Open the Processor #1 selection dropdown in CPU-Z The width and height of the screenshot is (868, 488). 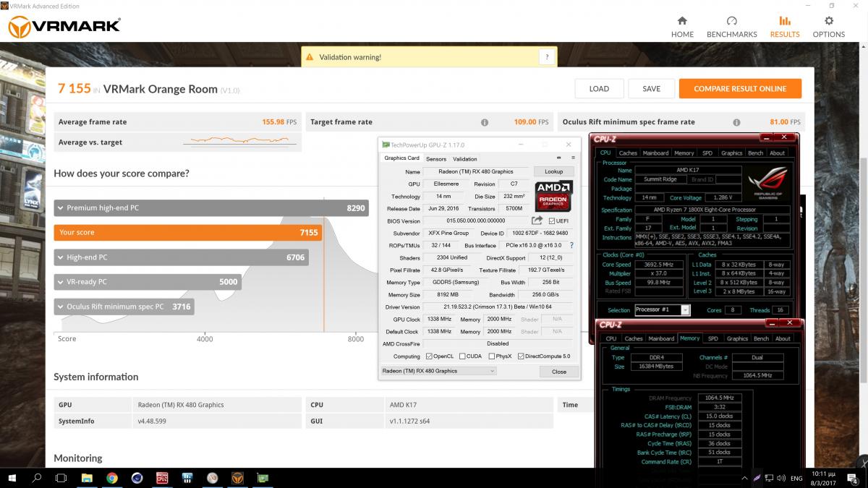(663, 309)
